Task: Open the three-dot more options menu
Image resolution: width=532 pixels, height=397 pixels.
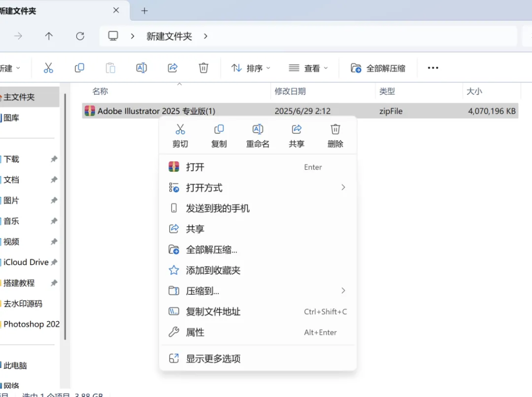Action: (433, 68)
